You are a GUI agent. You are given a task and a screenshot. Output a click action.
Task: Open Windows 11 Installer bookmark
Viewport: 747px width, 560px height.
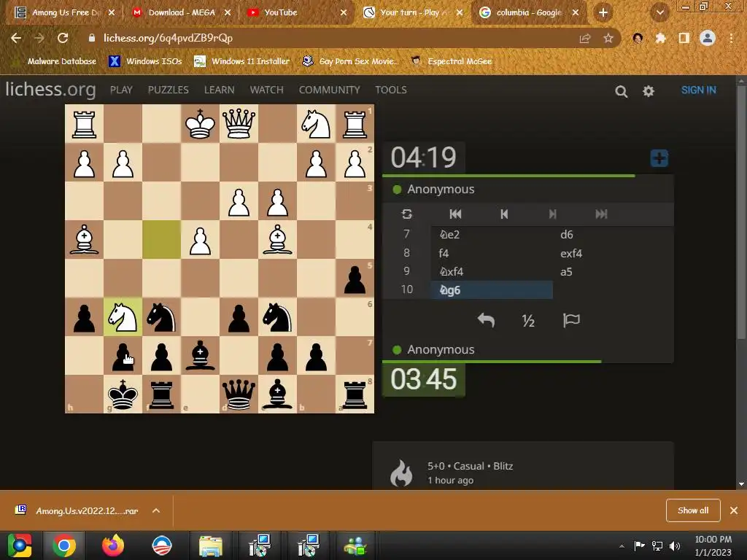tap(242, 61)
